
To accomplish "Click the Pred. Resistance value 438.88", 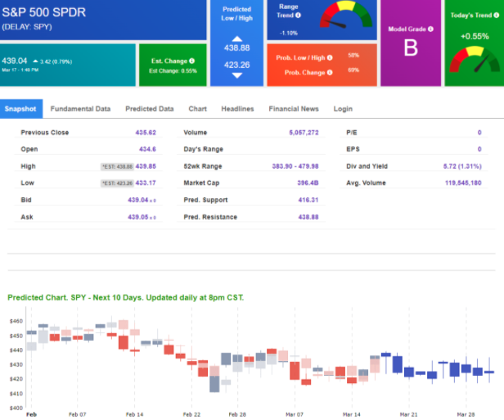I will coord(308,217).
